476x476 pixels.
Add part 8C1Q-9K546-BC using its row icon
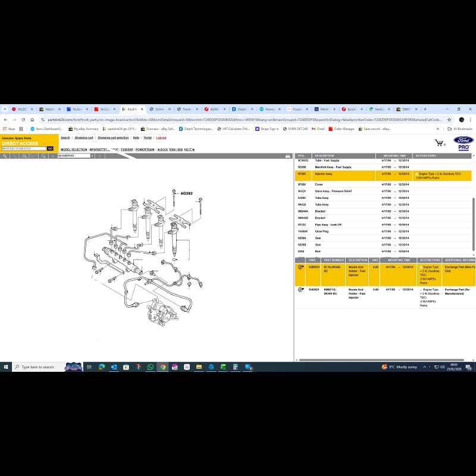[300, 267]
